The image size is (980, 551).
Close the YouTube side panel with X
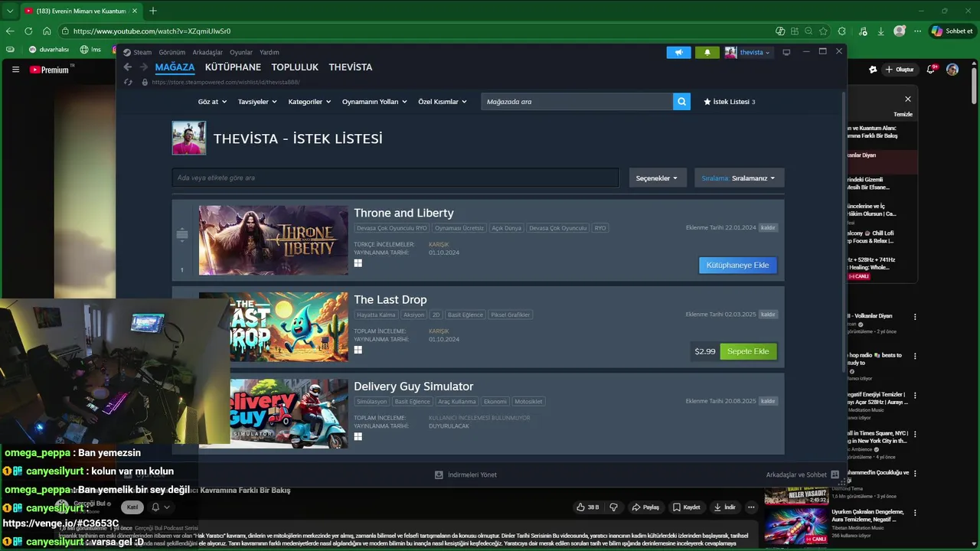[x=908, y=99]
